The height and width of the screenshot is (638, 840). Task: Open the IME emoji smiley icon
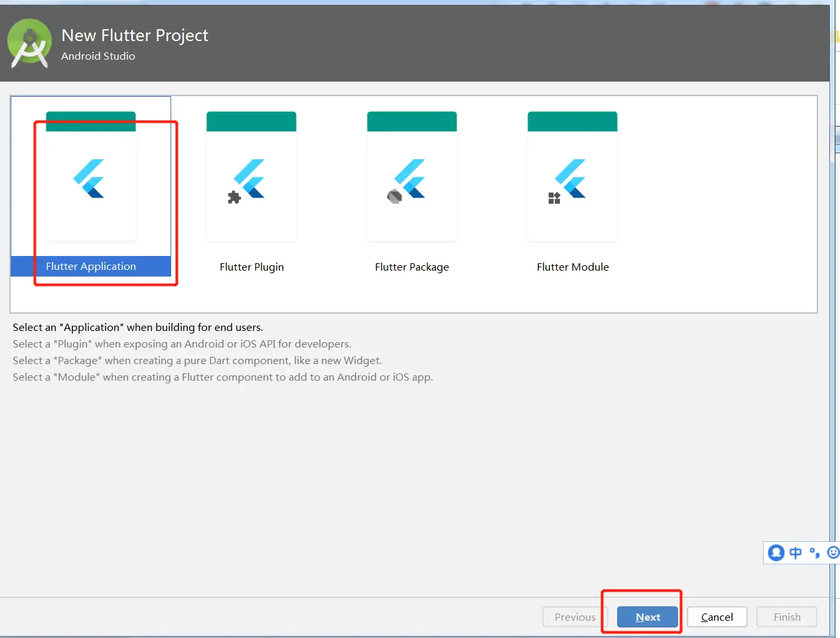click(833, 552)
